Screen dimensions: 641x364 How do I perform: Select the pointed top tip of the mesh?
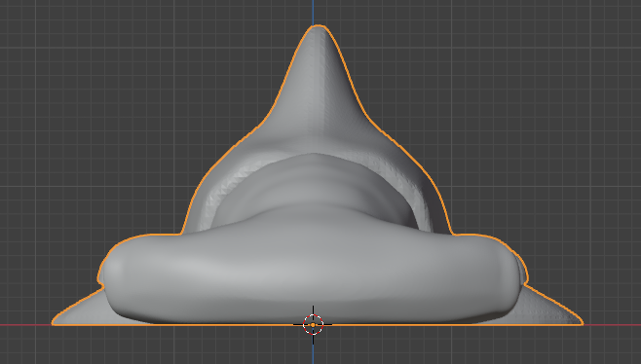(x=318, y=29)
